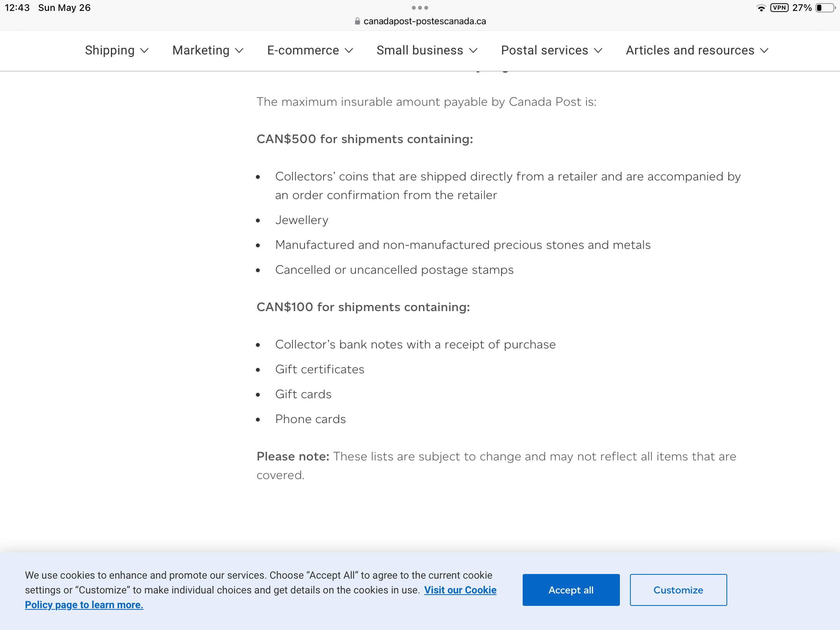Tap the 12:43 clock in status bar
Screen dimensions: 840x630
point(17,8)
